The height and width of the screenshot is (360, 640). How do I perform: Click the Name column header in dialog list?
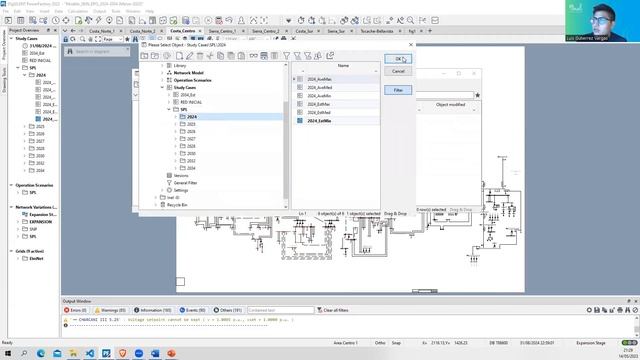coord(343,66)
